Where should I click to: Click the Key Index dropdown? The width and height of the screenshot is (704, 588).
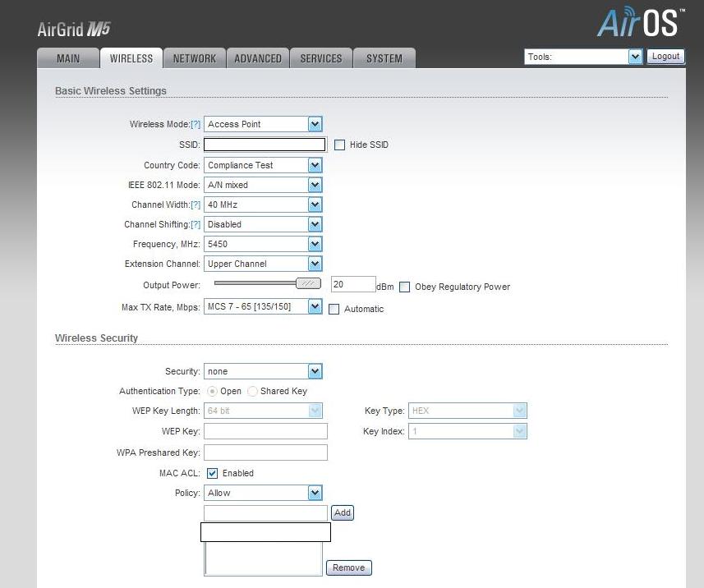467,431
